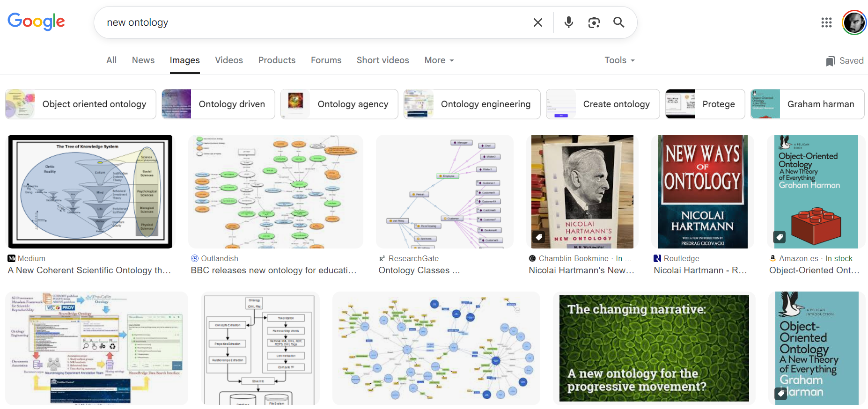Image resolution: width=868 pixels, height=409 pixels.
Task: Click the Outlandish source favicon
Action: (x=195, y=258)
